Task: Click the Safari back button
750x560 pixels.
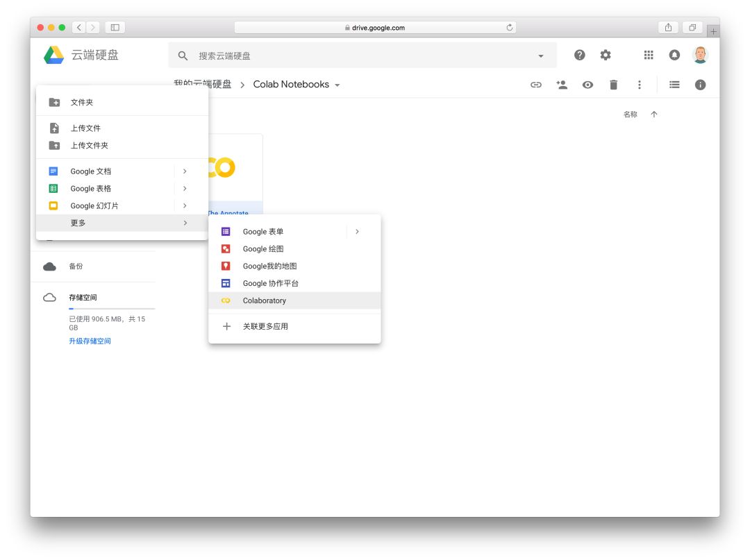Action: coord(79,28)
